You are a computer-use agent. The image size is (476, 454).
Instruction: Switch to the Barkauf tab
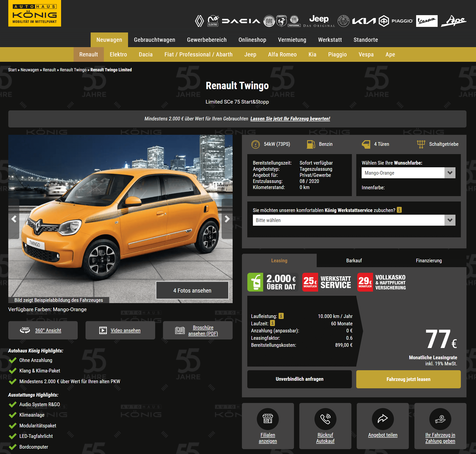[354, 261]
